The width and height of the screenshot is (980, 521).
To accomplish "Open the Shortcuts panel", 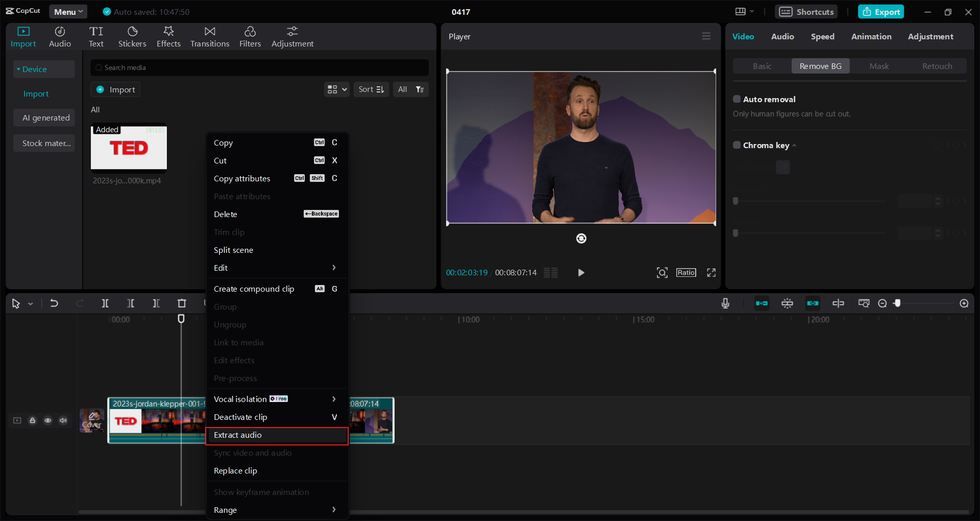I will pyautogui.click(x=805, y=11).
